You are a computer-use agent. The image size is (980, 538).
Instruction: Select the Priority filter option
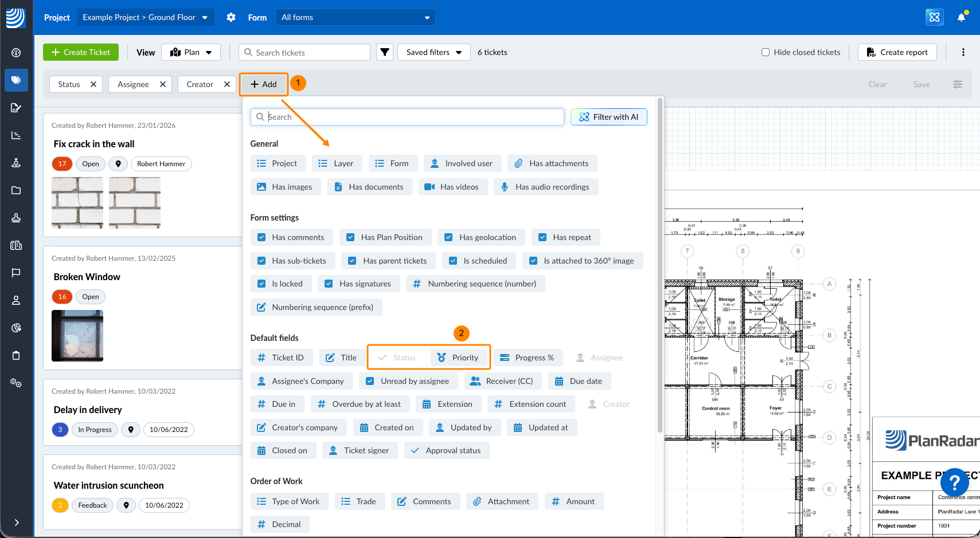click(x=458, y=358)
